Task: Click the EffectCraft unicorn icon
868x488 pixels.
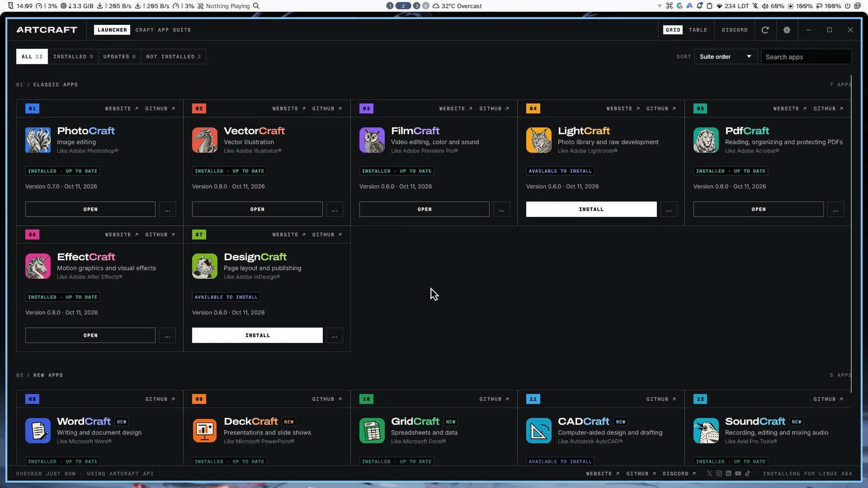Action: point(38,266)
